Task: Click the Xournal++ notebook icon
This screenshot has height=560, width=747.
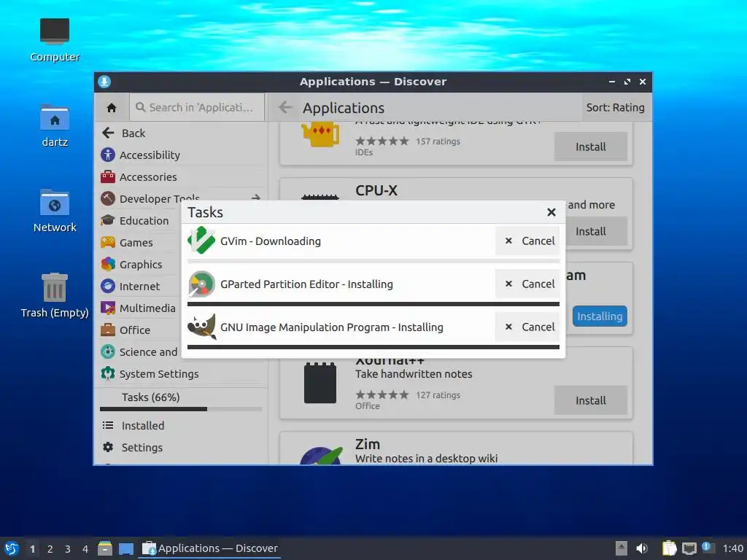Action: tap(320, 383)
